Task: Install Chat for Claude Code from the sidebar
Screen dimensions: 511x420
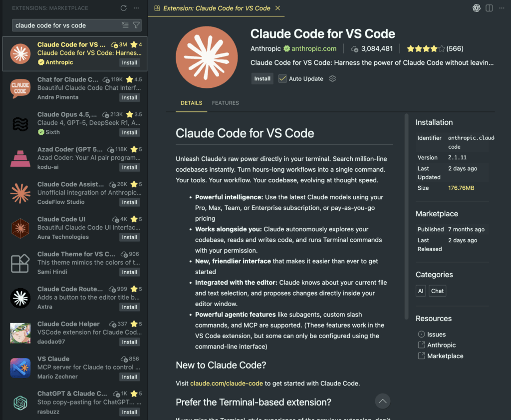Action: 129,97
